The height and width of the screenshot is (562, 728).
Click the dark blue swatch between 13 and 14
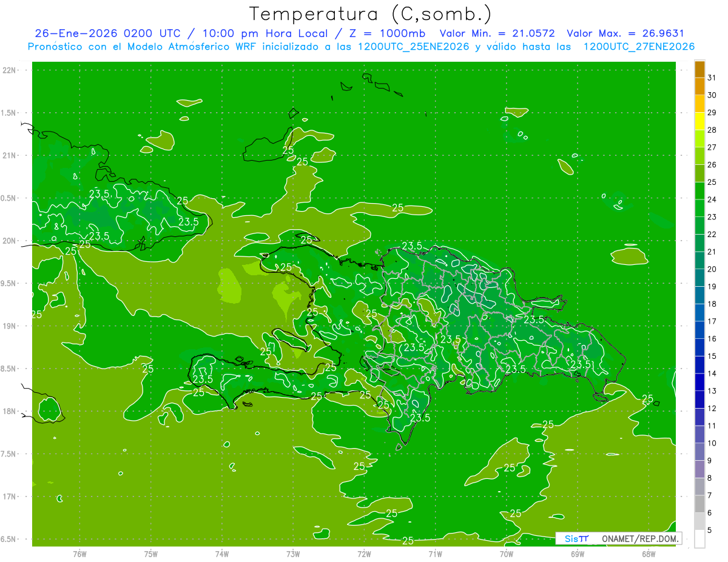point(699,383)
